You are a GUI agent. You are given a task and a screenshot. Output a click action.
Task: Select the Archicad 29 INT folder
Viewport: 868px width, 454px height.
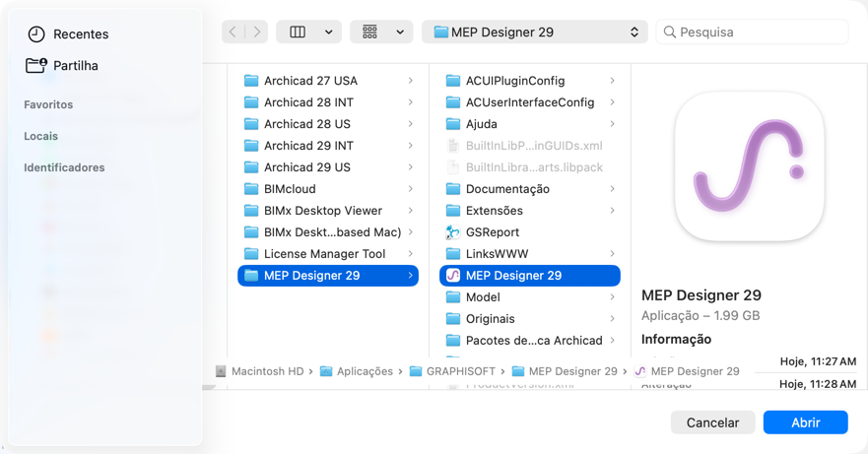pos(328,146)
